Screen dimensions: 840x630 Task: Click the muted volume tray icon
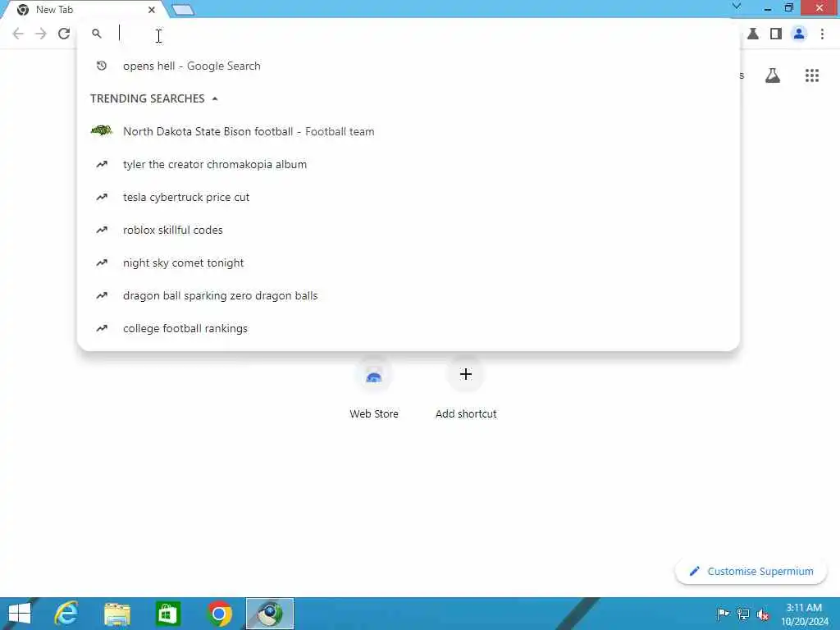[x=763, y=614]
